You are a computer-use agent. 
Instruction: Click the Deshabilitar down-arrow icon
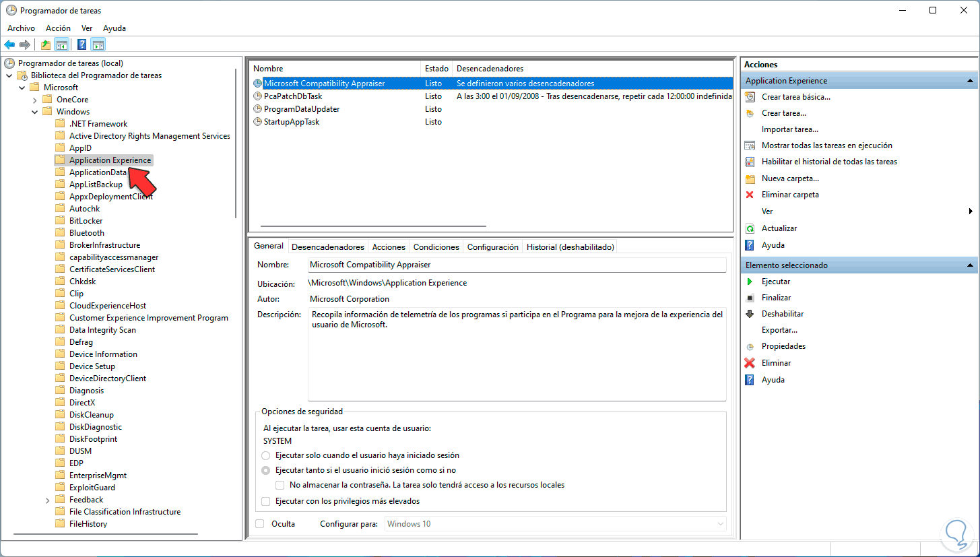750,314
